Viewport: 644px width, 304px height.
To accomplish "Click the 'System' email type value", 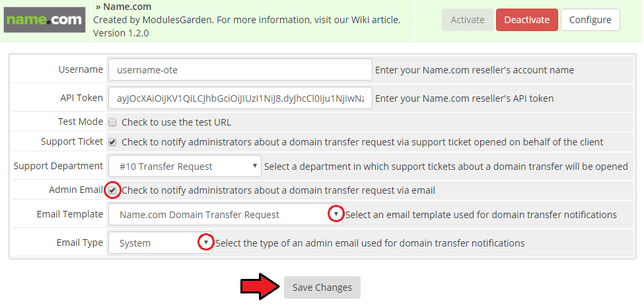I will [135, 243].
